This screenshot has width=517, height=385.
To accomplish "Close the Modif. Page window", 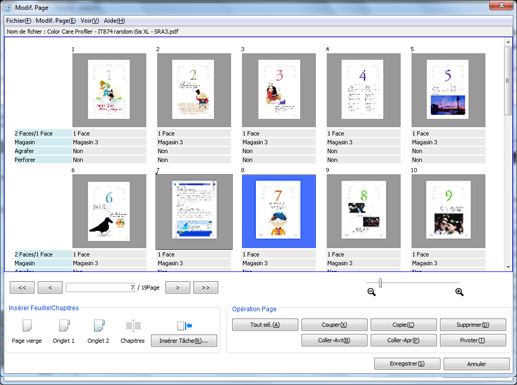I will [501, 5].
